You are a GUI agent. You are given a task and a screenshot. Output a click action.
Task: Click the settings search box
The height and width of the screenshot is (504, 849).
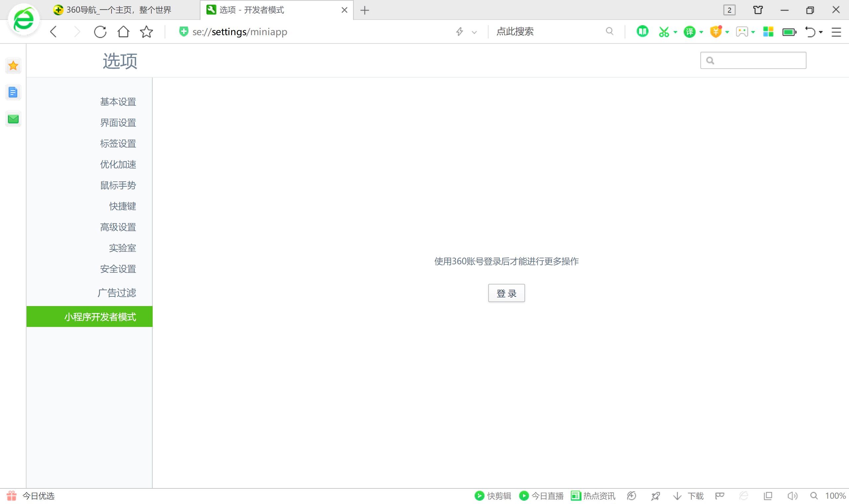[753, 60]
